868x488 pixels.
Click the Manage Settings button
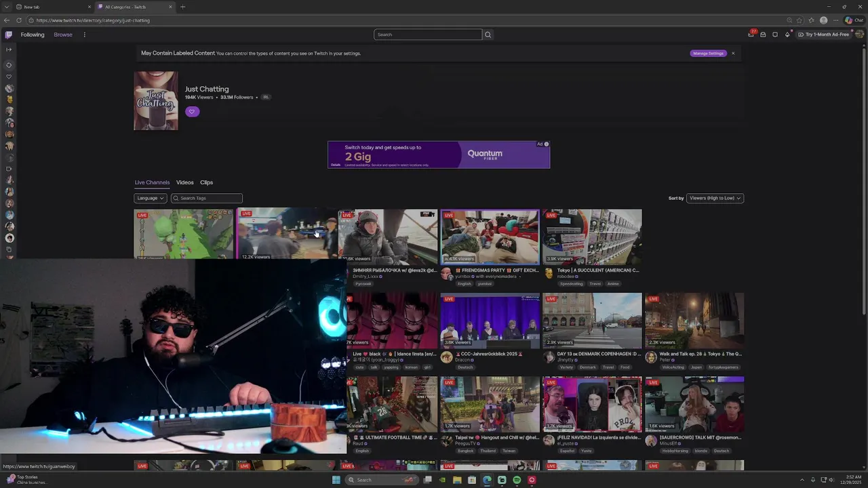pyautogui.click(x=708, y=53)
